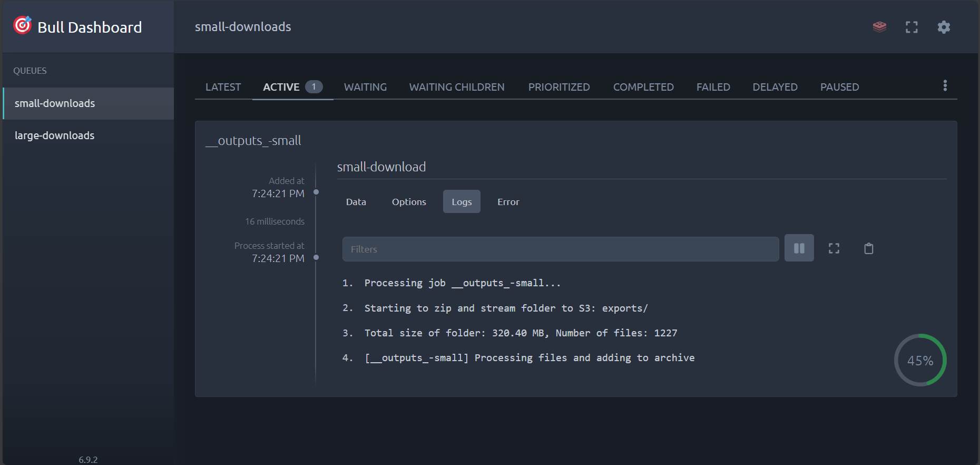Open the queue actions three-dot menu
The width and height of the screenshot is (980, 465).
pyautogui.click(x=945, y=85)
